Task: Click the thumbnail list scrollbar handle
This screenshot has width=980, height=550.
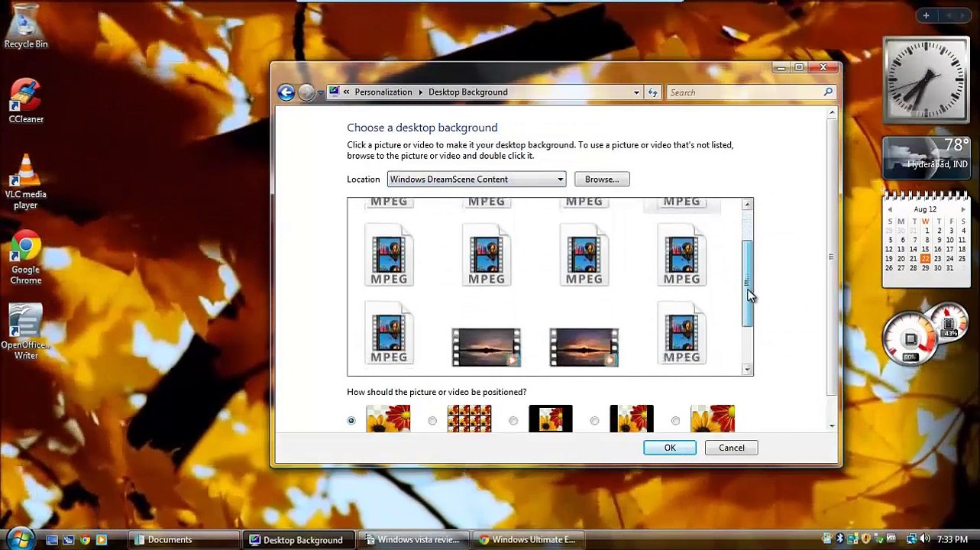Action: [x=747, y=283]
